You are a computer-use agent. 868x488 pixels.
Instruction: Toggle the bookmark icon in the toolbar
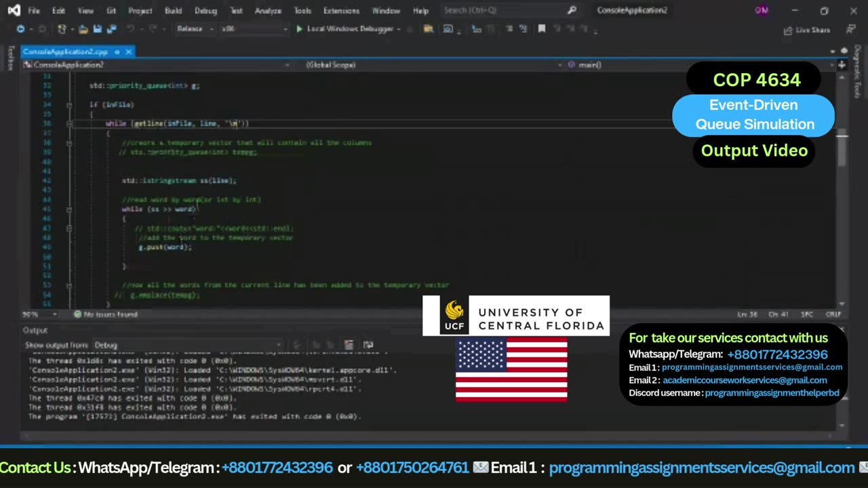tap(541, 29)
